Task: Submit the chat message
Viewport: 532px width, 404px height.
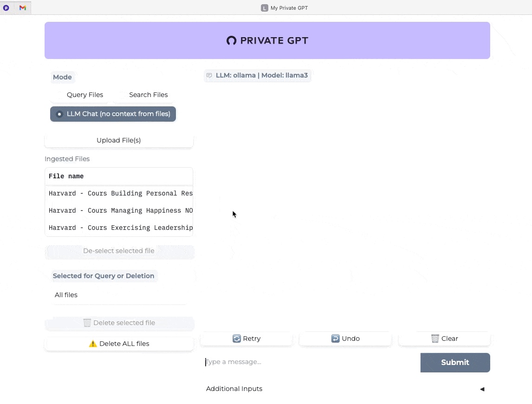Action: tap(455, 362)
